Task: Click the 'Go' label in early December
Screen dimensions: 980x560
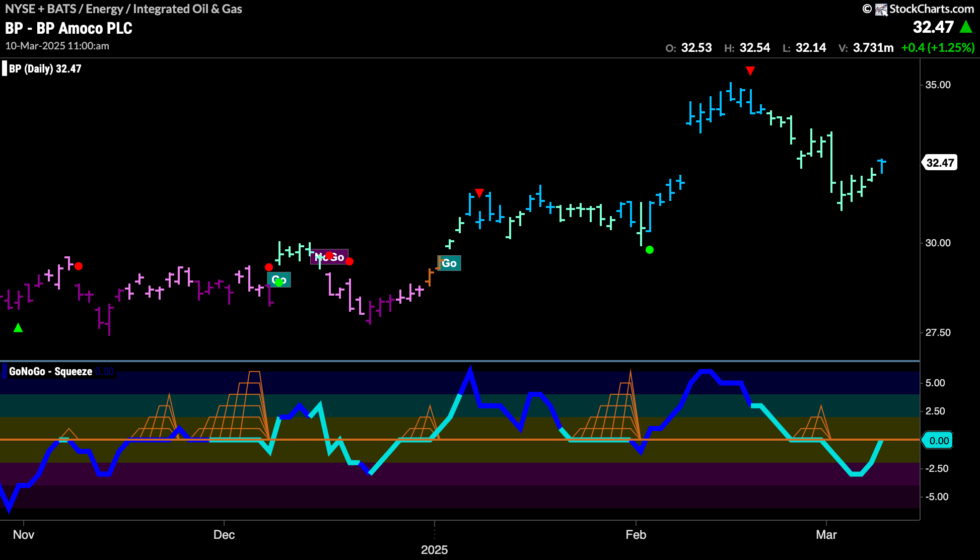Action: point(278,280)
